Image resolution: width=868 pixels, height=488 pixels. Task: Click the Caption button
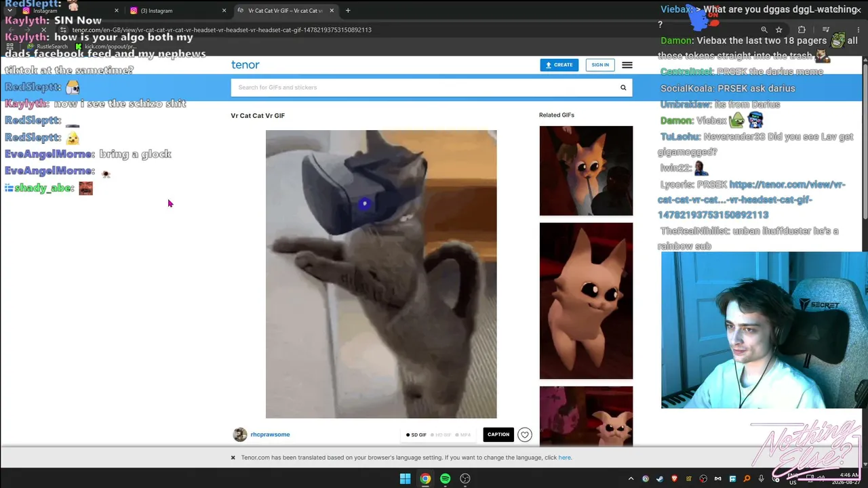point(498,434)
